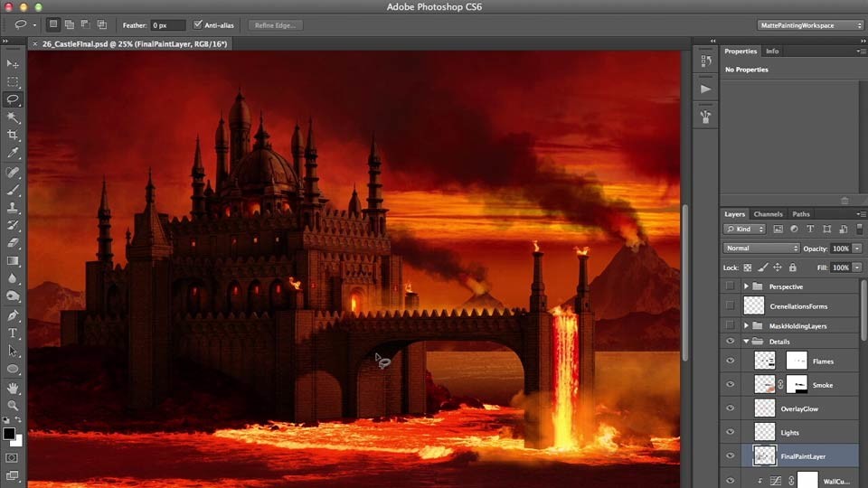Select the Horizontal Type tool
This screenshot has width=868, height=488.
[x=12, y=333]
